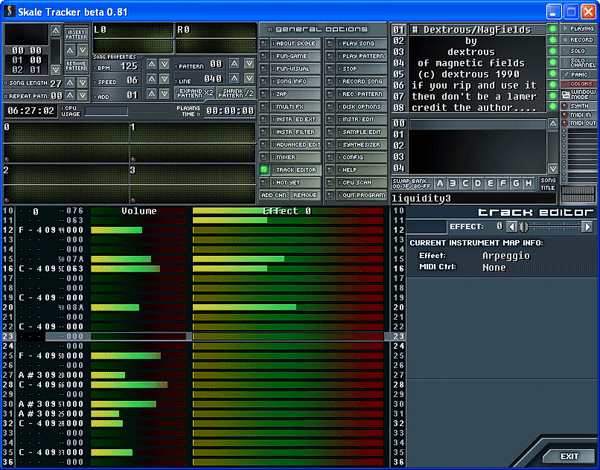Image resolution: width=600 pixels, height=470 pixels.
Task: Click the Record button in right panel
Action: [578, 40]
